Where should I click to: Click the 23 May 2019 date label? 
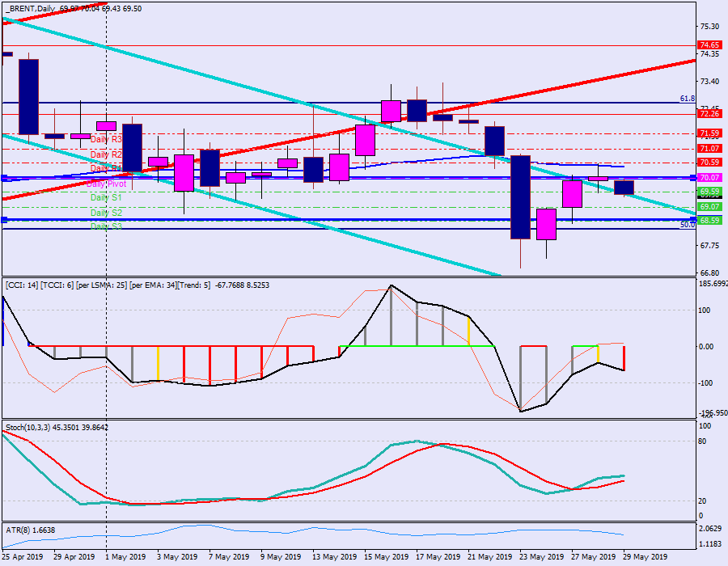pyautogui.click(x=540, y=557)
